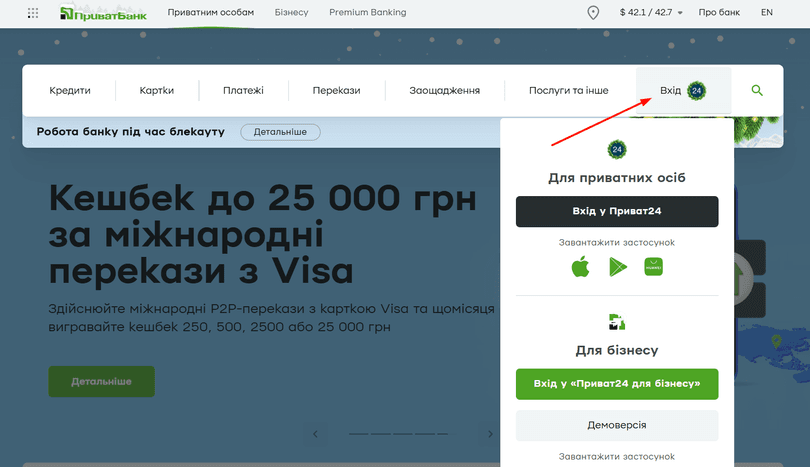
Task: Open the Картки menu
Action: pos(157,90)
